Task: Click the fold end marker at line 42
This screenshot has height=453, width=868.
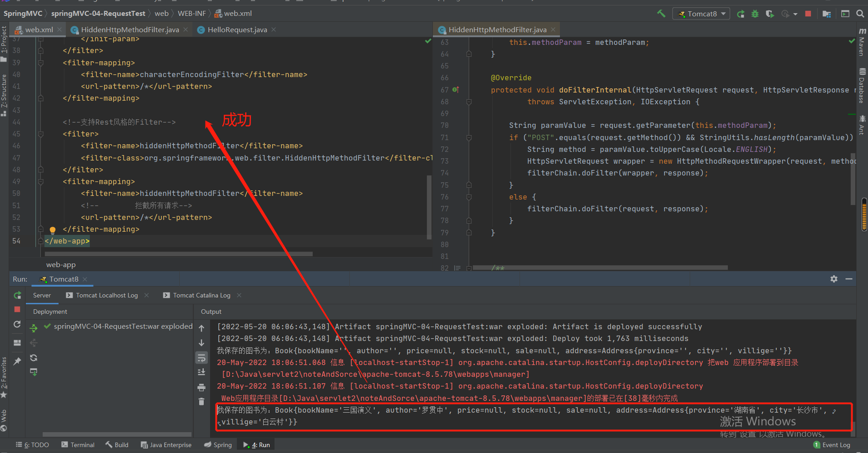Action: click(41, 98)
